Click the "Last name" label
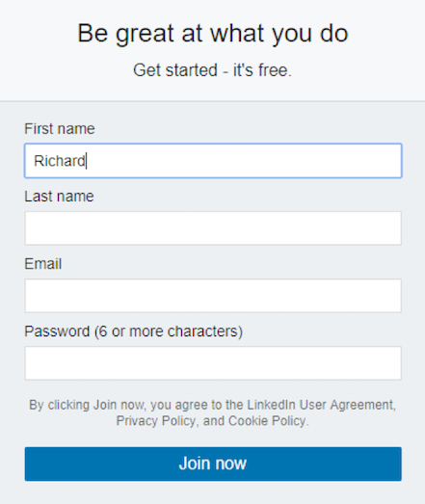425x504 pixels. tap(59, 197)
